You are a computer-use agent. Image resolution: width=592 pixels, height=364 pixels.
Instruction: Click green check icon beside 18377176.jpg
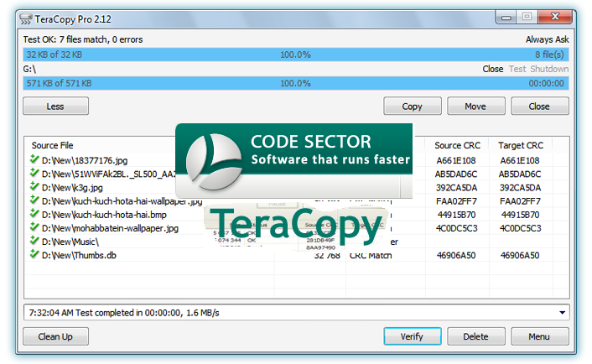pos(34,159)
